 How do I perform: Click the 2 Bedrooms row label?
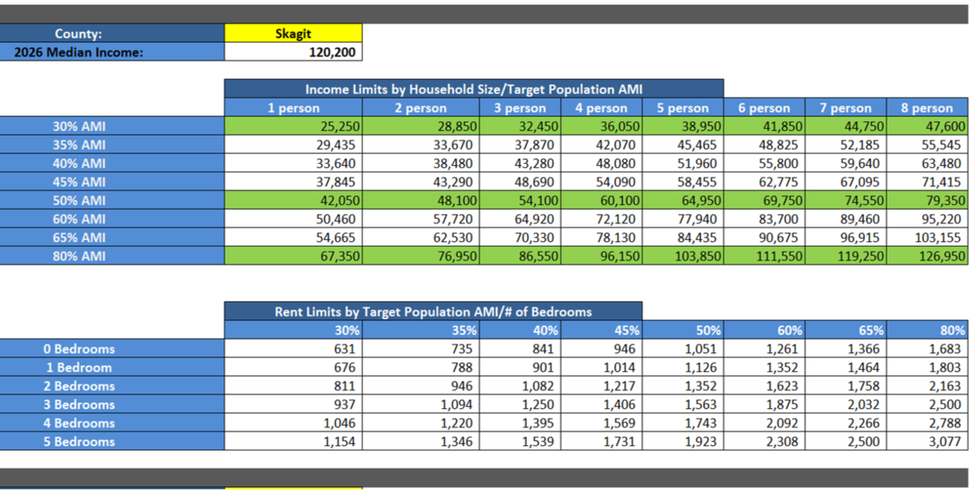112,385
